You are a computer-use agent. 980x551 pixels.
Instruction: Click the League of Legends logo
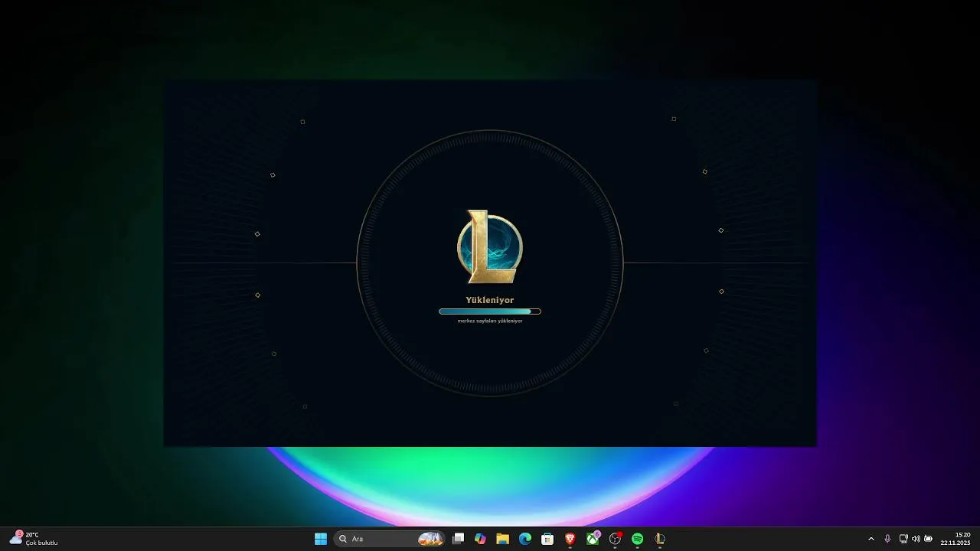[x=490, y=246]
